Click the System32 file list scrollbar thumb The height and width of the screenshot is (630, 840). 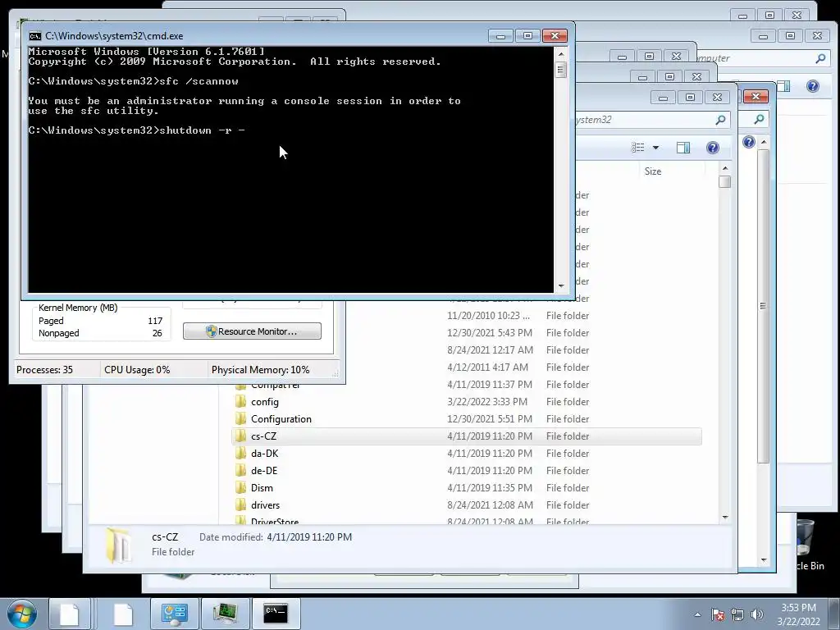pos(725,182)
